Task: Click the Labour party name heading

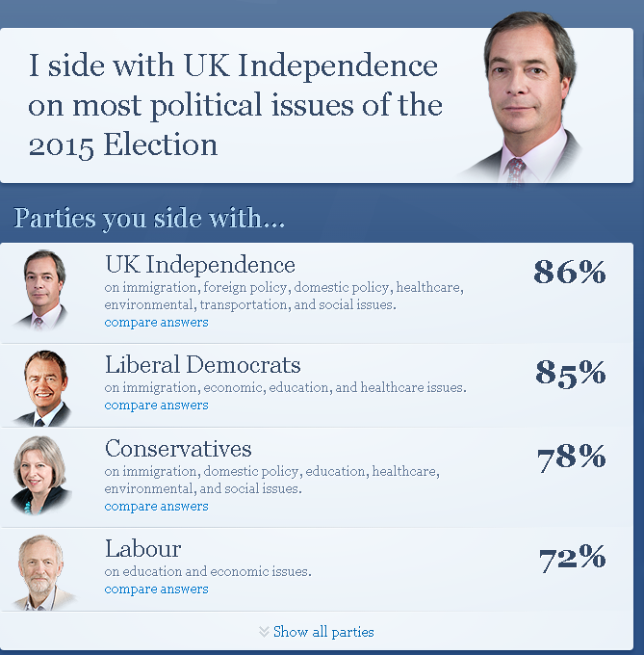Action: click(x=142, y=548)
